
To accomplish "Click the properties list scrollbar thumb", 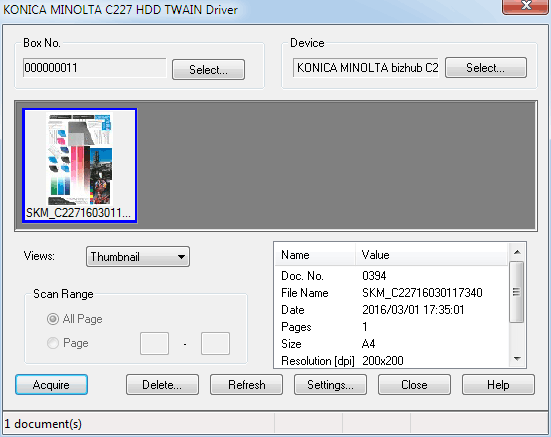I will click(517, 292).
